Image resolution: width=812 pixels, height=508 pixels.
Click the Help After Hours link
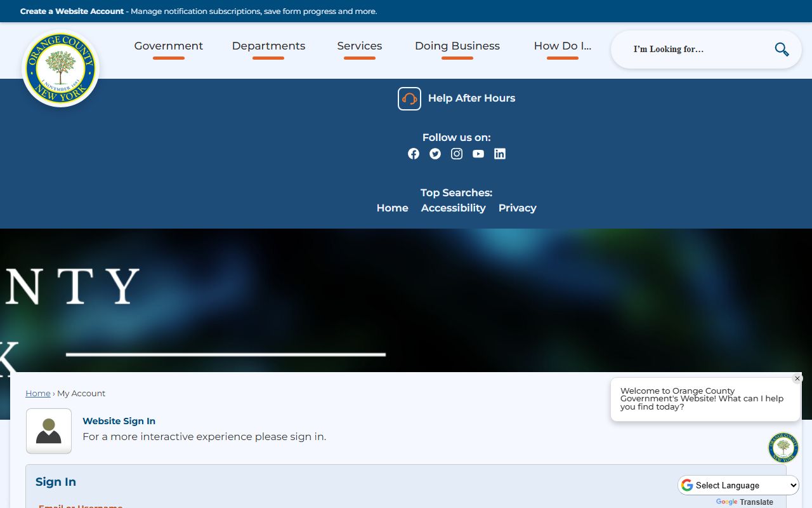click(x=471, y=98)
